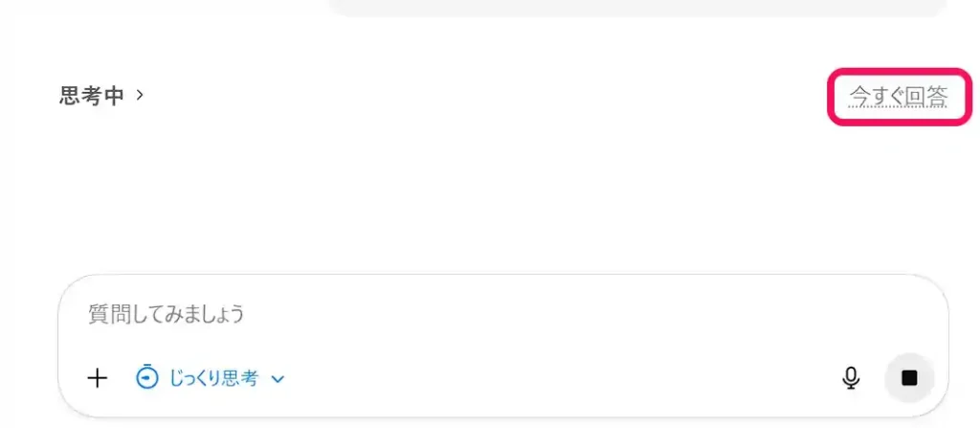
Task: Stop the response being generated
Action: pyautogui.click(x=909, y=377)
